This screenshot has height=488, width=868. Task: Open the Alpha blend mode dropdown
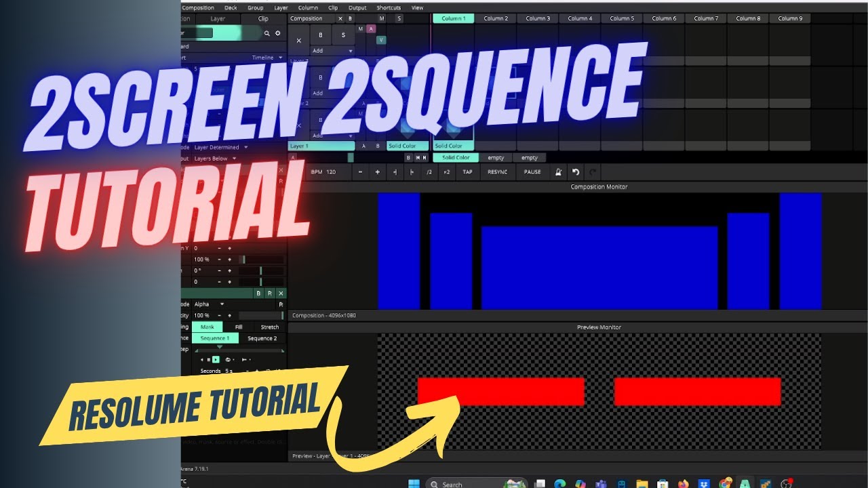point(210,304)
